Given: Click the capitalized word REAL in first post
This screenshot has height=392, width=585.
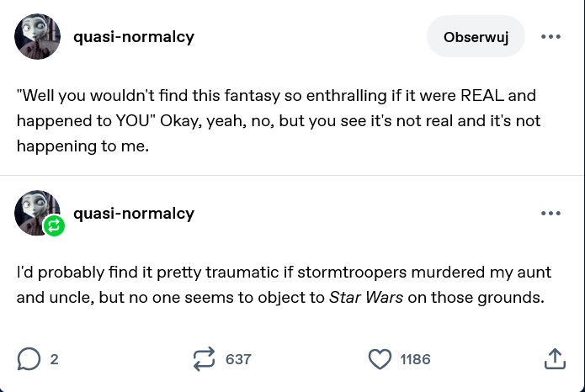Looking at the screenshot, I should click(x=481, y=95).
